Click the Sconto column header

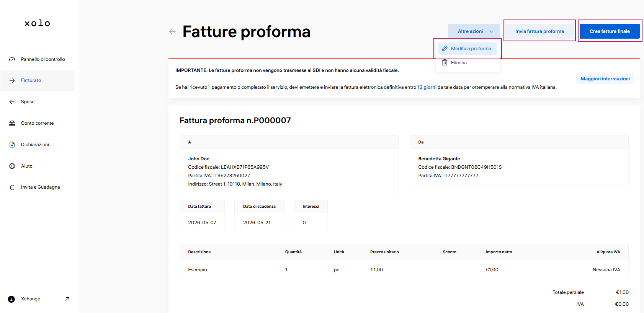449,252
